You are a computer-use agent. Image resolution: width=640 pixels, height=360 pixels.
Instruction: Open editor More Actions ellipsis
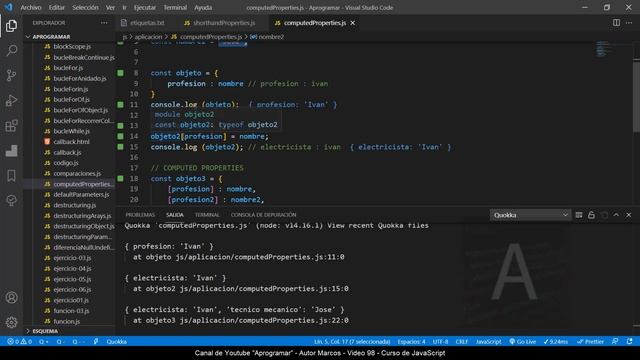(629, 23)
